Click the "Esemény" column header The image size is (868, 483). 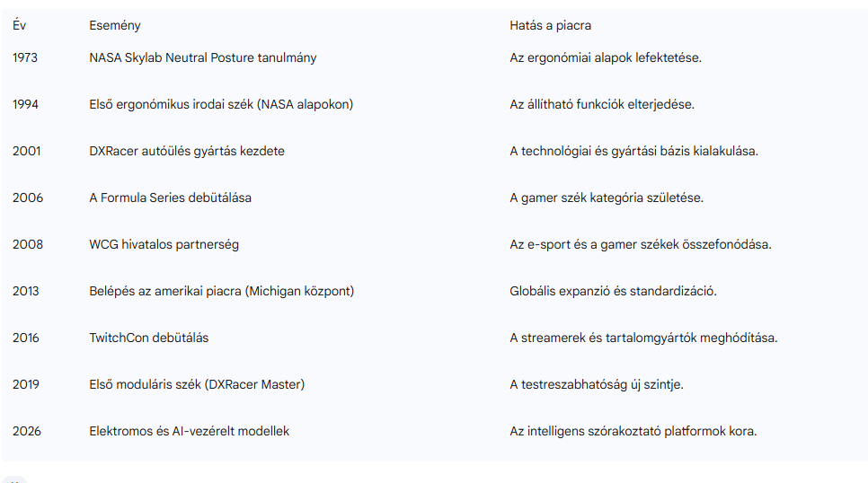(115, 26)
